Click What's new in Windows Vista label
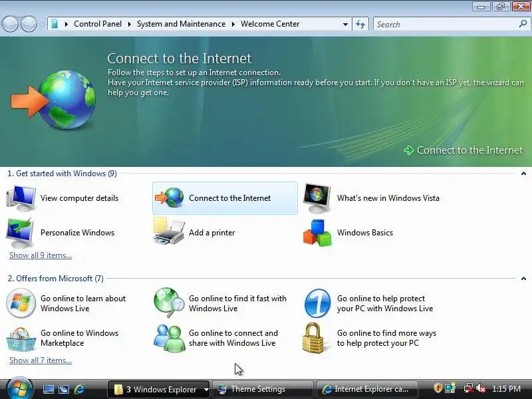This screenshot has width=532, height=399. (388, 198)
